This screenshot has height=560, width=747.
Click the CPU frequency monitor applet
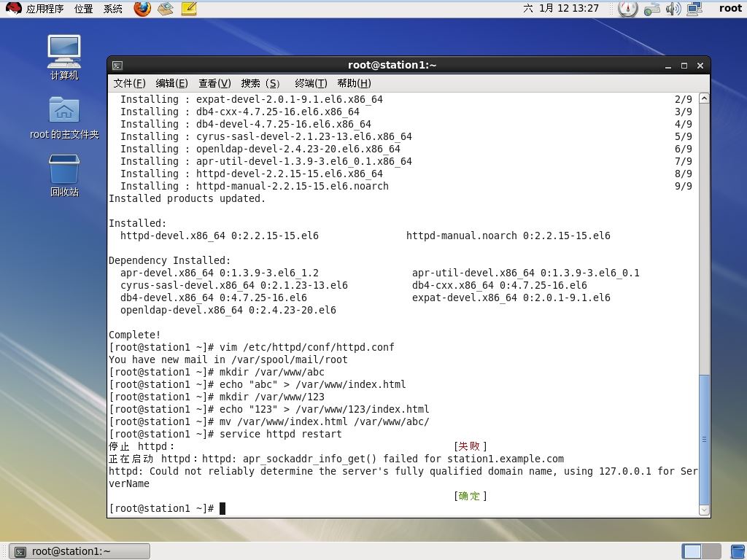(x=628, y=9)
